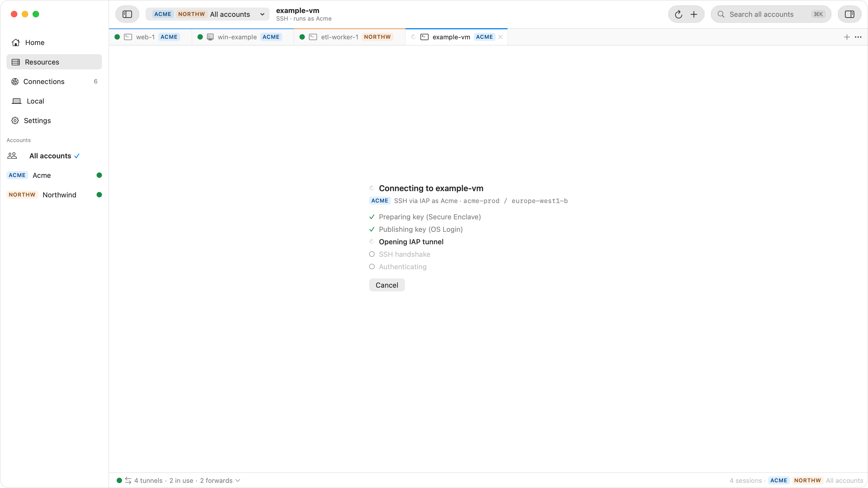Click the 'Opening IAP tunnel' step
Screen dimensions: 868x488
tap(411, 242)
